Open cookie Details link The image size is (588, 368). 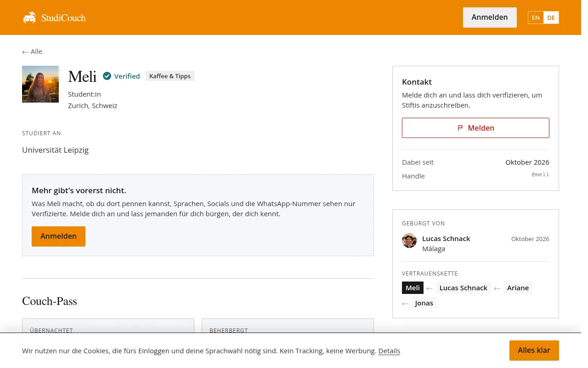[x=389, y=351]
